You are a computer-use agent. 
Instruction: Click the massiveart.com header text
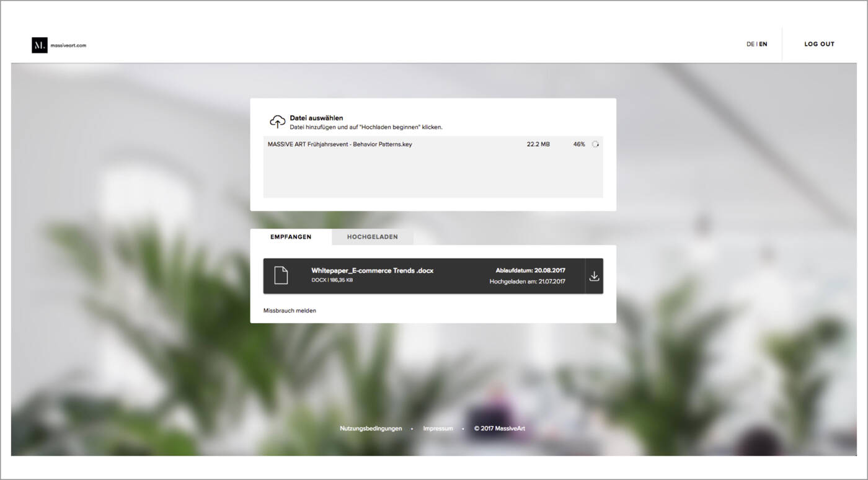(x=68, y=45)
